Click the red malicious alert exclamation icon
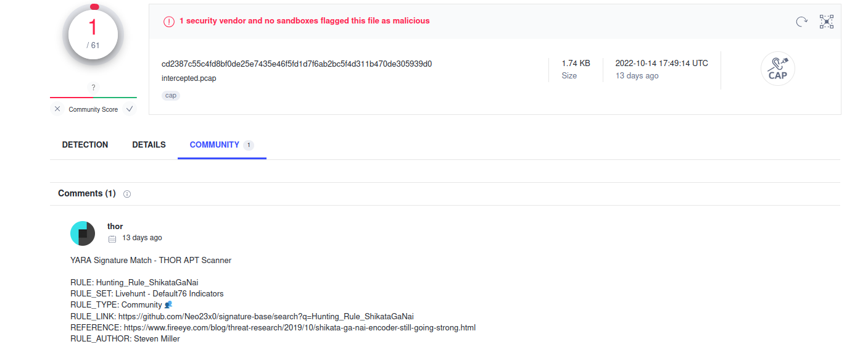 coord(169,22)
